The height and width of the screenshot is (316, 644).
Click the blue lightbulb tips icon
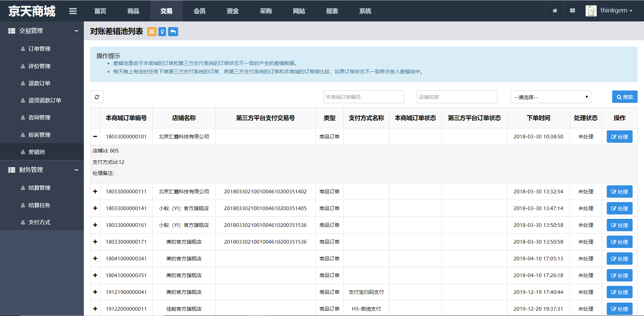click(162, 31)
